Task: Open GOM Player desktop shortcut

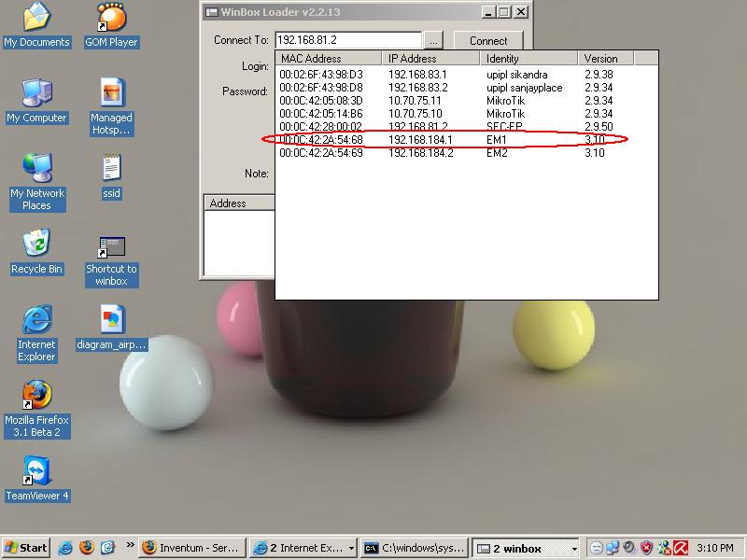Action: 111,25
